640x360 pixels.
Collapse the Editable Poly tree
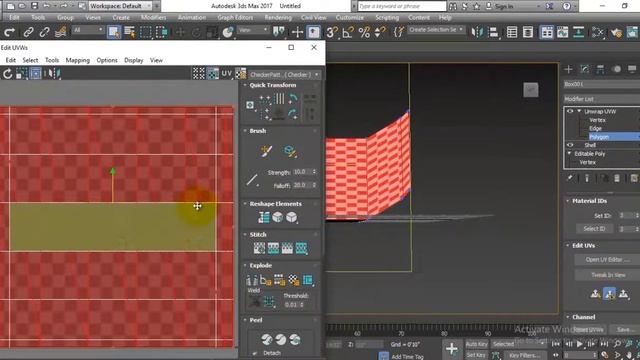point(569,153)
